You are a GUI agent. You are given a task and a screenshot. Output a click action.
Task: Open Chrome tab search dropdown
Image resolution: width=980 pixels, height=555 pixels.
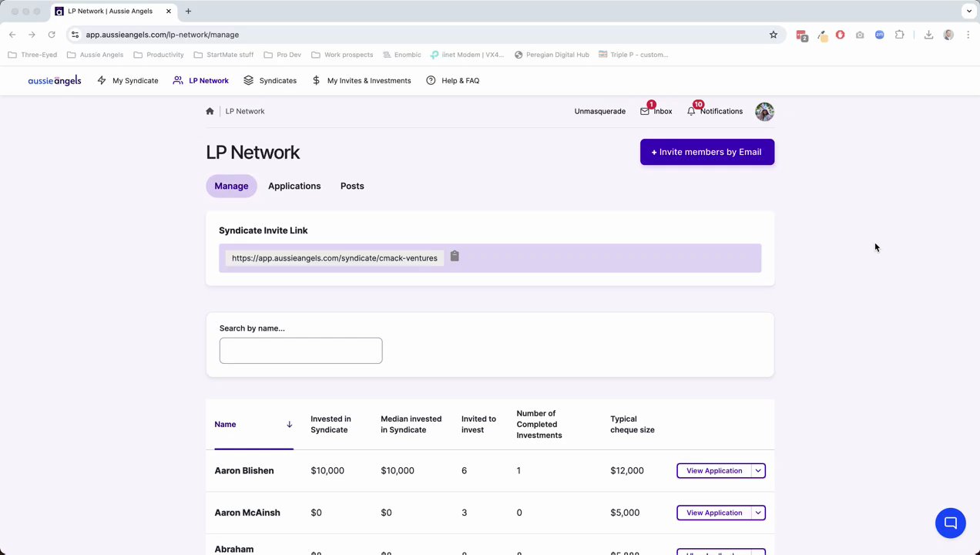(x=968, y=11)
